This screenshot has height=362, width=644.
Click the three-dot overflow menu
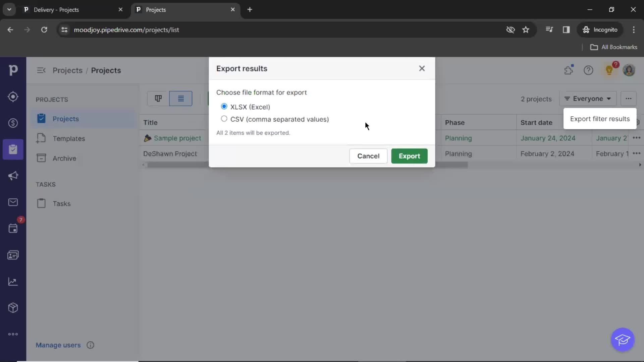click(628, 98)
